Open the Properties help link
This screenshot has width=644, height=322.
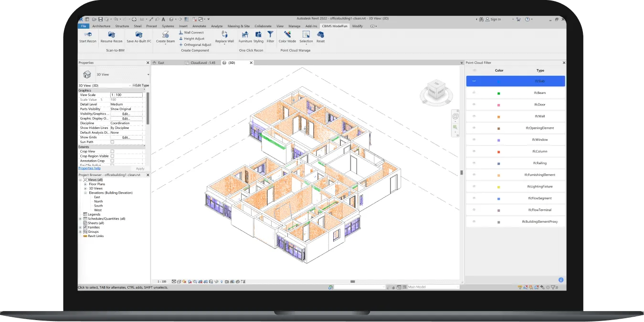(90, 168)
